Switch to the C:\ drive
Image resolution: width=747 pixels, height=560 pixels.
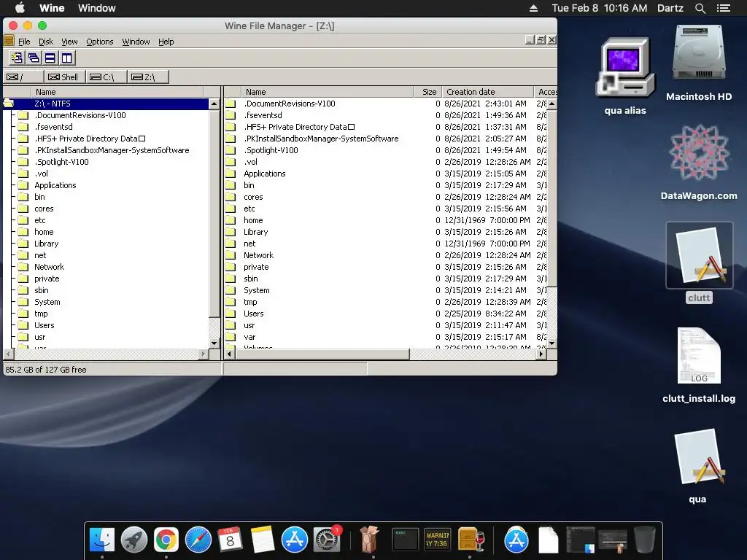(107, 77)
